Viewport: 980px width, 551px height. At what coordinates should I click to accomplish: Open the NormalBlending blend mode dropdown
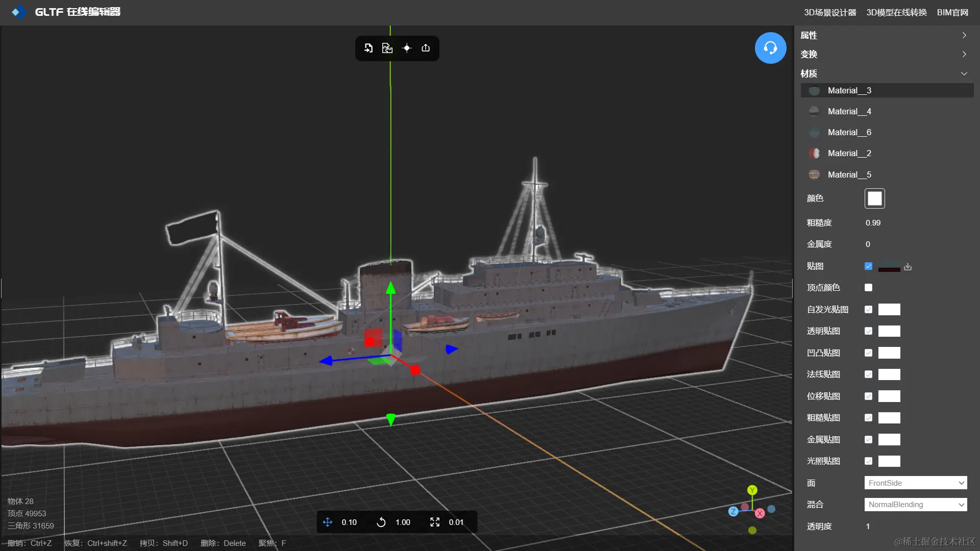pyautogui.click(x=916, y=505)
